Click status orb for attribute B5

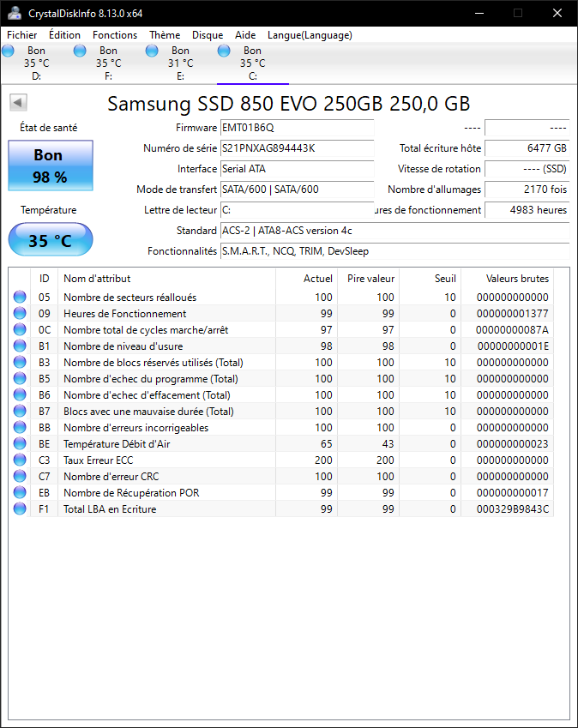pos(20,378)
